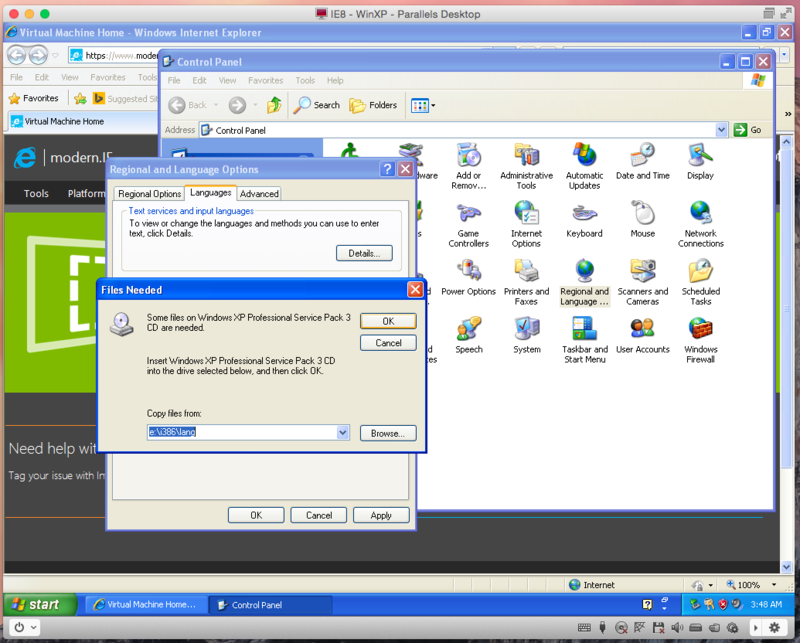The height and width of the screenshot is (643, 800).
Task: Click Tools link on modern.IE page
Action: (x=36, y=193)
